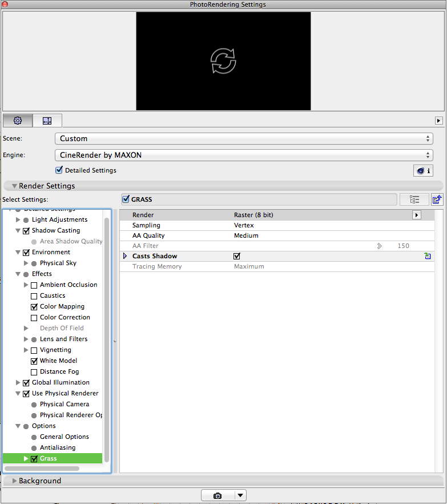
Task: Expand the Lens and Filters node
Action: [26, 339]
